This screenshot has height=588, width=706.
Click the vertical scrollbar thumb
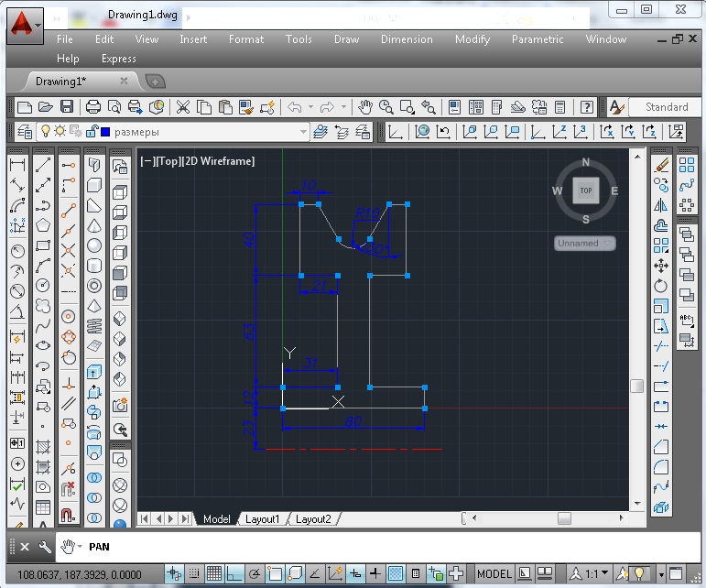point(636,386)
